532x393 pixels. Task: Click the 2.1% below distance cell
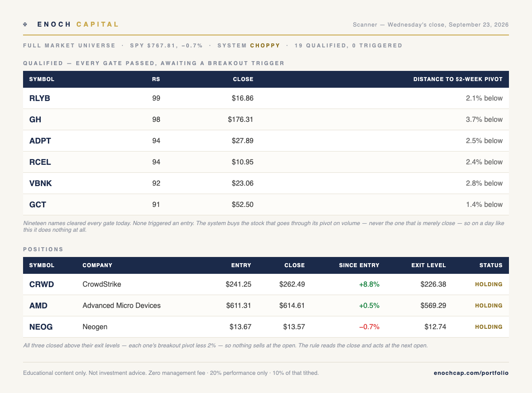tap(484, 98)
